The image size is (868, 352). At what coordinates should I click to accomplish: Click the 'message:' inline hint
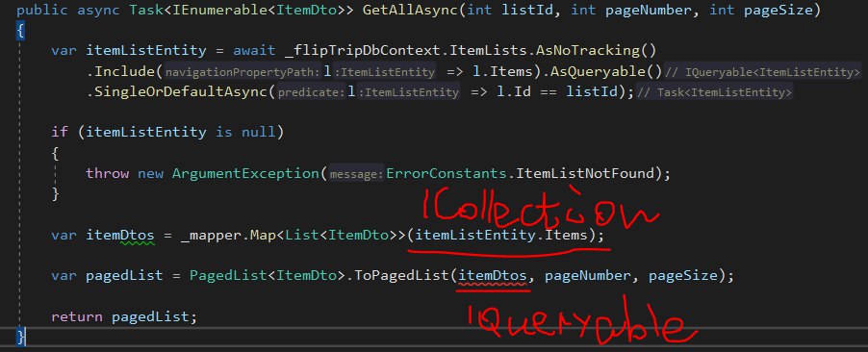coord(356,174)
